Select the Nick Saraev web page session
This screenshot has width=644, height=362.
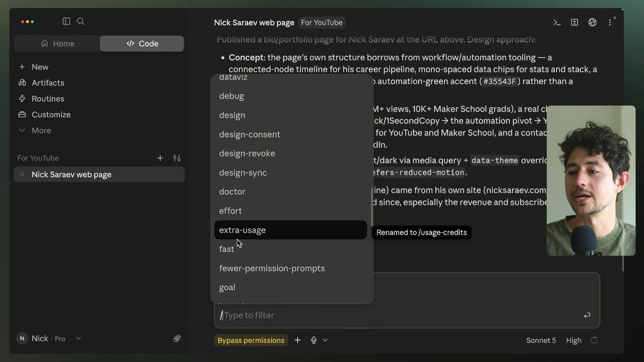tap(99, 174)
